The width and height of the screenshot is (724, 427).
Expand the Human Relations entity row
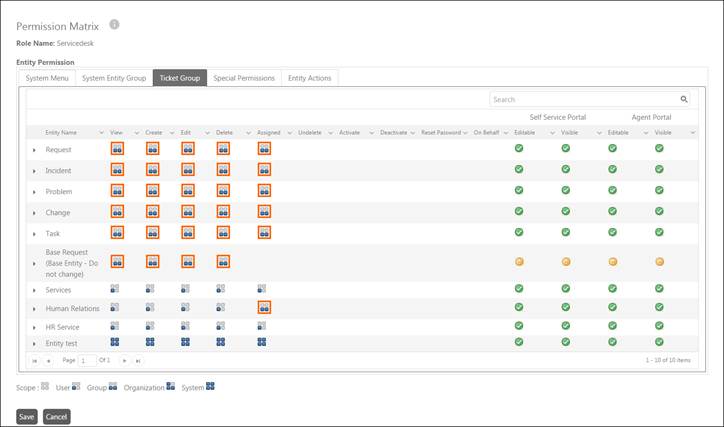34,309
